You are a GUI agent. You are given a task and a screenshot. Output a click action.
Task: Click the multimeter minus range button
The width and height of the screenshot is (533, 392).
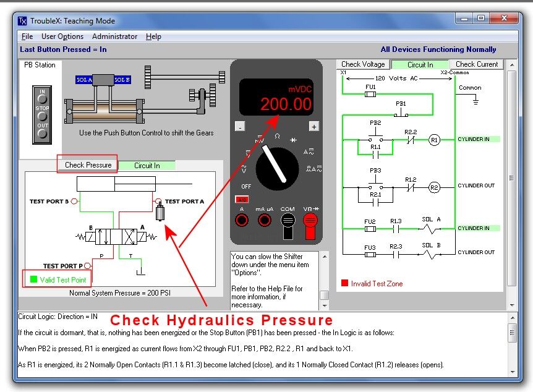[240, 127]
